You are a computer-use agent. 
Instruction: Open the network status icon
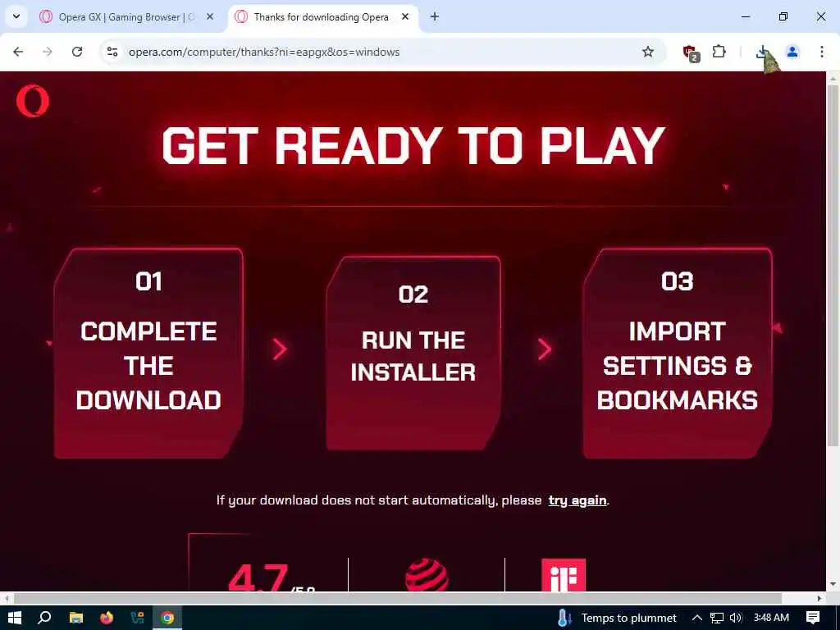[716, 618]
